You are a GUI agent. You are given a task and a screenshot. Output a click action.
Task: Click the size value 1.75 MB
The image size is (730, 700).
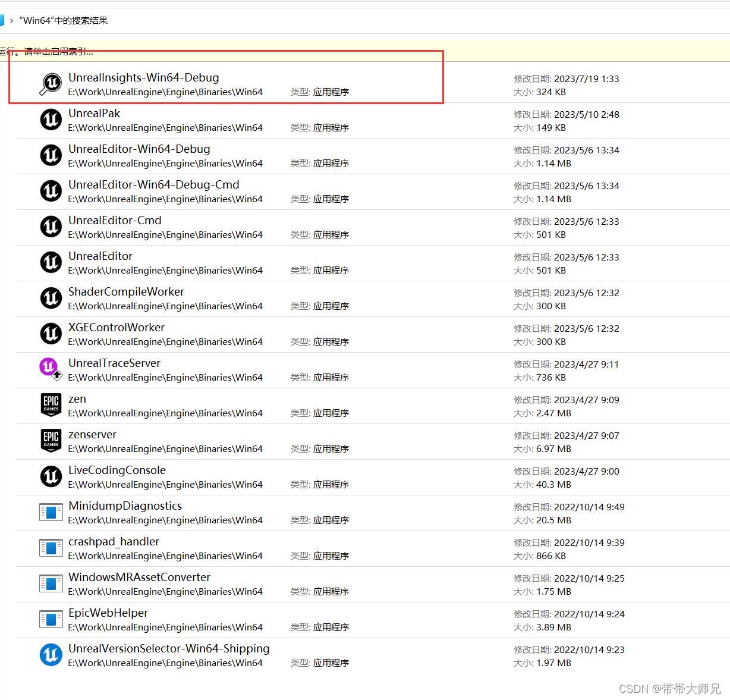(x=553, y=592)
